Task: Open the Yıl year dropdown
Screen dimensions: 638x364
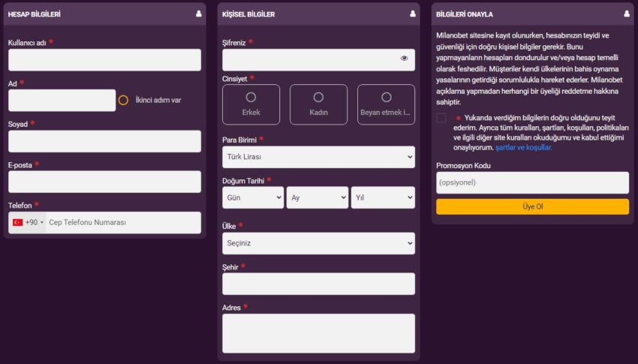Action: click(383, 197)
